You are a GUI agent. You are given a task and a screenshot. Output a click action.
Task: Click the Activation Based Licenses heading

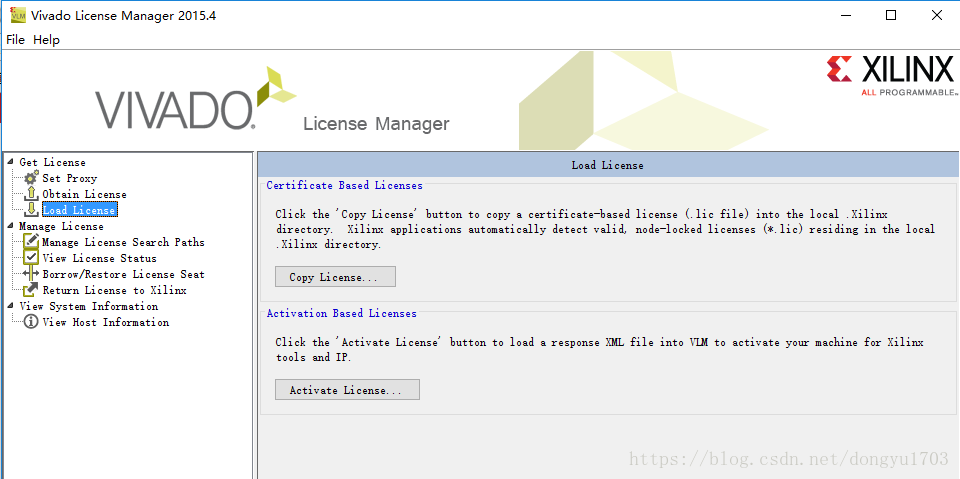point(342,313)
